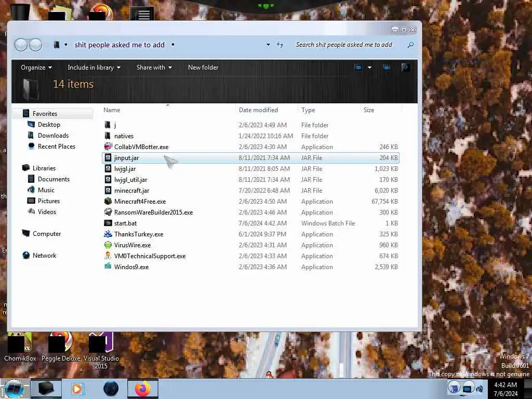Open Desktop in the navigation pane
Viewport: 532px width, 399px height.
49,125
